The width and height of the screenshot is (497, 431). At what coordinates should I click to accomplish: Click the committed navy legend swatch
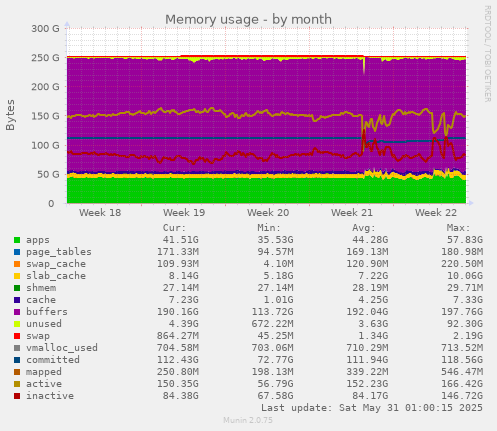(x=17, y=360)
